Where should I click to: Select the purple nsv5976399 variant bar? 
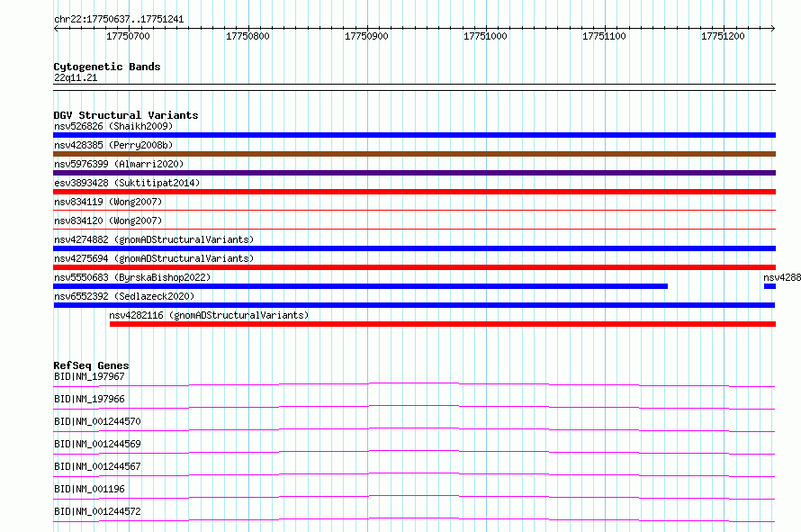tap(414, 173)
